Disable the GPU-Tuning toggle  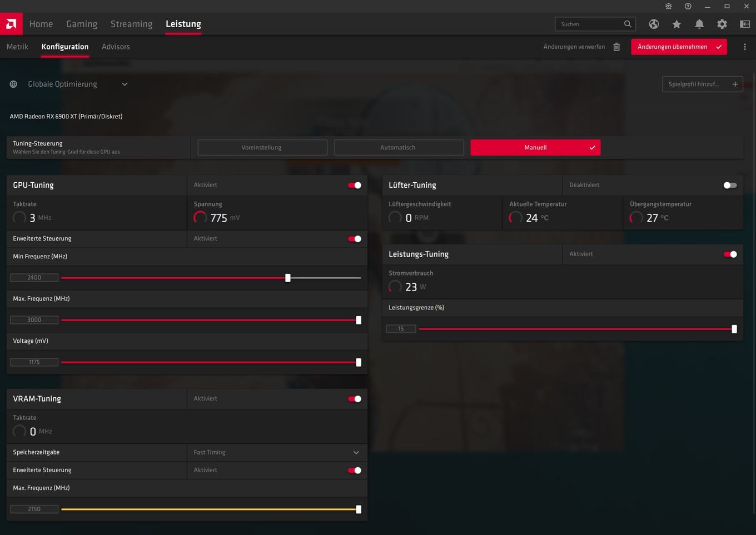355,186
